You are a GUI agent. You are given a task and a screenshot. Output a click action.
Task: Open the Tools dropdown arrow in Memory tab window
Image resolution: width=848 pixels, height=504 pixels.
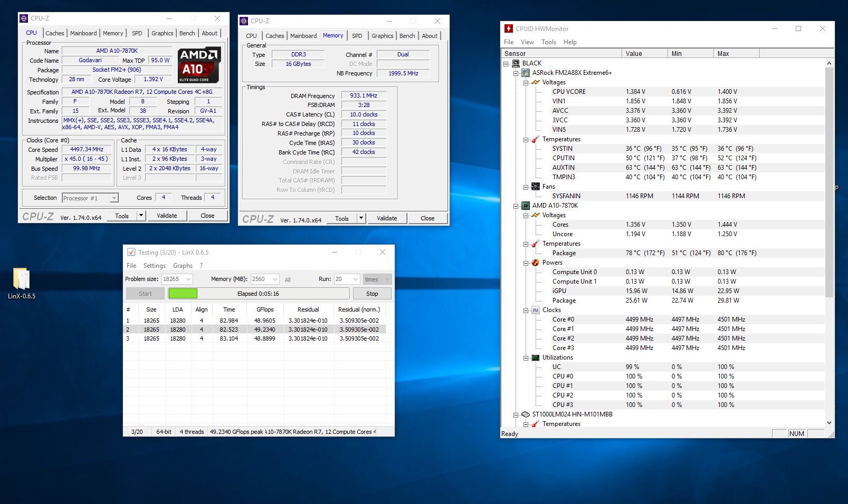361,218
